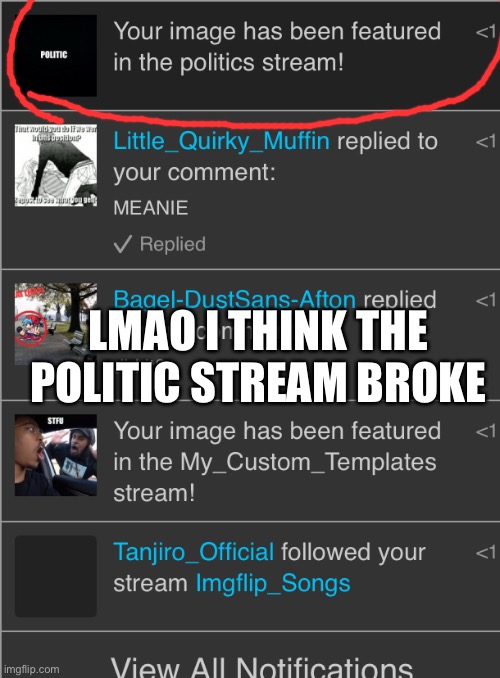Click timestamp on Little_Quirky_Muffin reply
The image size is (500, 678).
(486, 141)
